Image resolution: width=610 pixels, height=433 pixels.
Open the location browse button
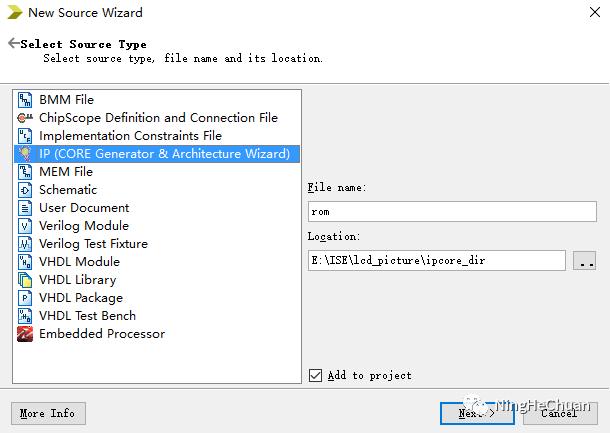pyautogui.click(x=584, y=261)
